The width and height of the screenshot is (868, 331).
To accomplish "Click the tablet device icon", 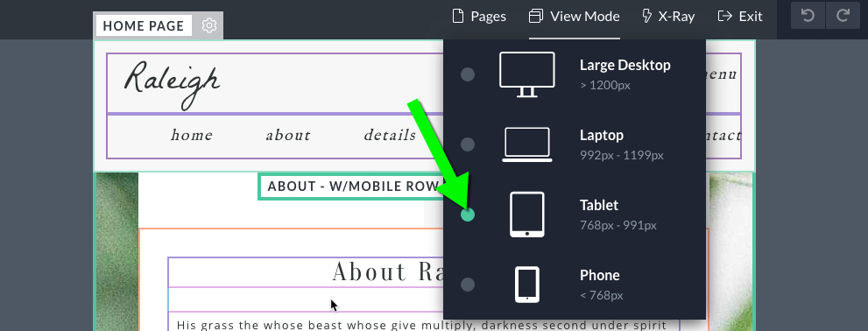I will click(x=527, y=215).
